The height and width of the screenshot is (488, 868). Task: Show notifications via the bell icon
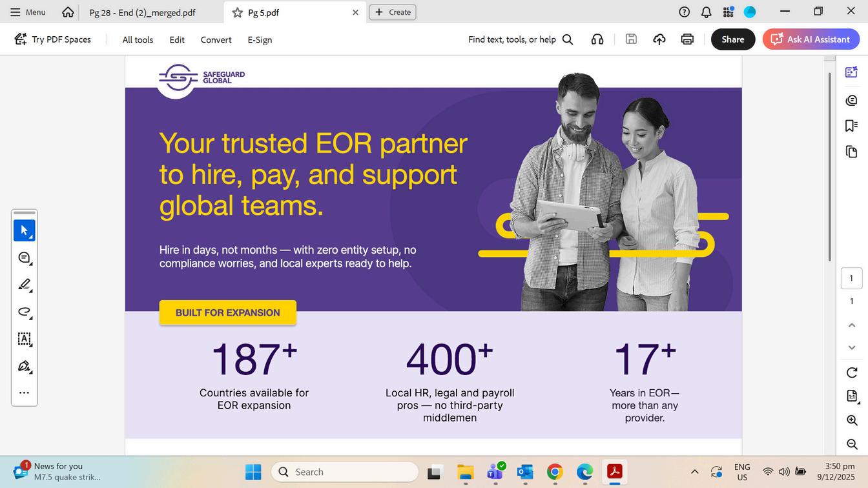pos(707,12)
